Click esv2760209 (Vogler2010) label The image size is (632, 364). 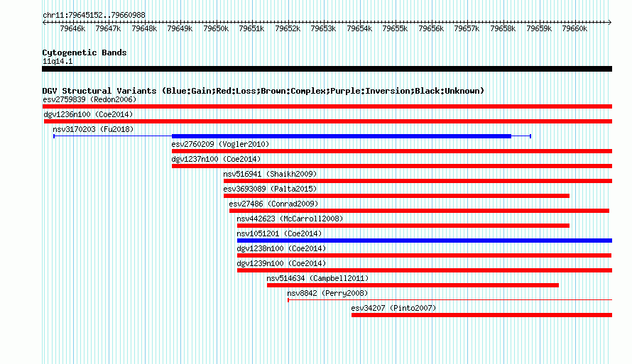pos(220,144)
